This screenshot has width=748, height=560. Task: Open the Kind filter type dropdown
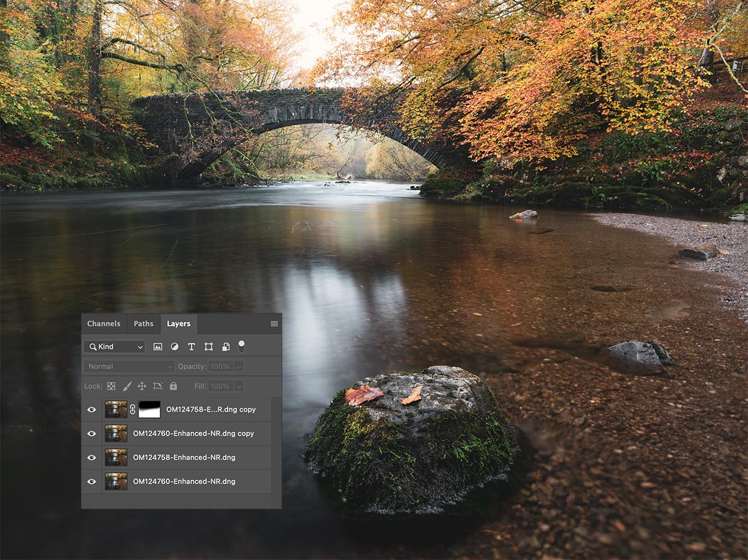point(115,347)
